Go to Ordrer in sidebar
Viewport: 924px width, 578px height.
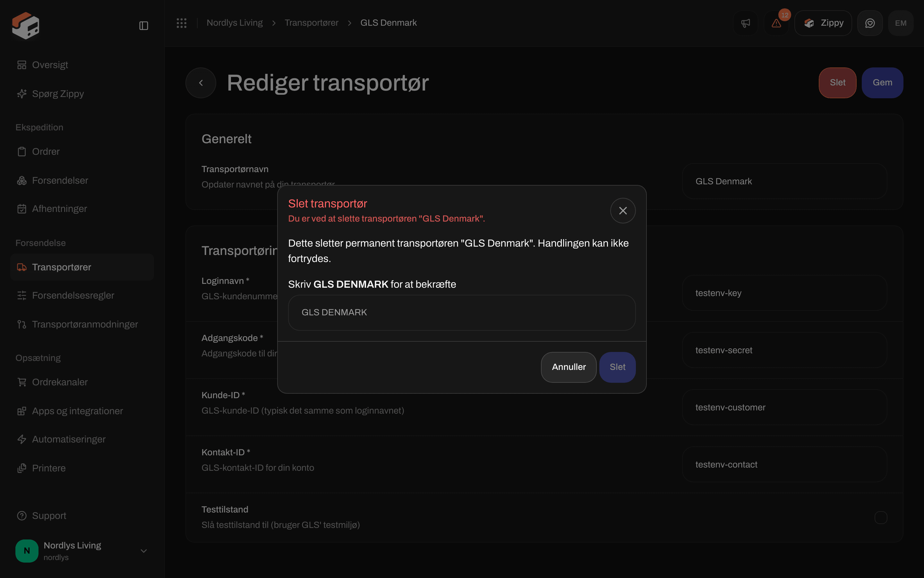pos(82,151)
